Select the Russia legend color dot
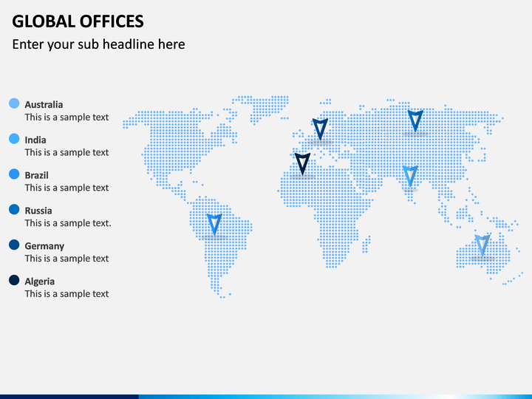Image resolution: width=532 pixels, height=399 pixels. (14, 209)
